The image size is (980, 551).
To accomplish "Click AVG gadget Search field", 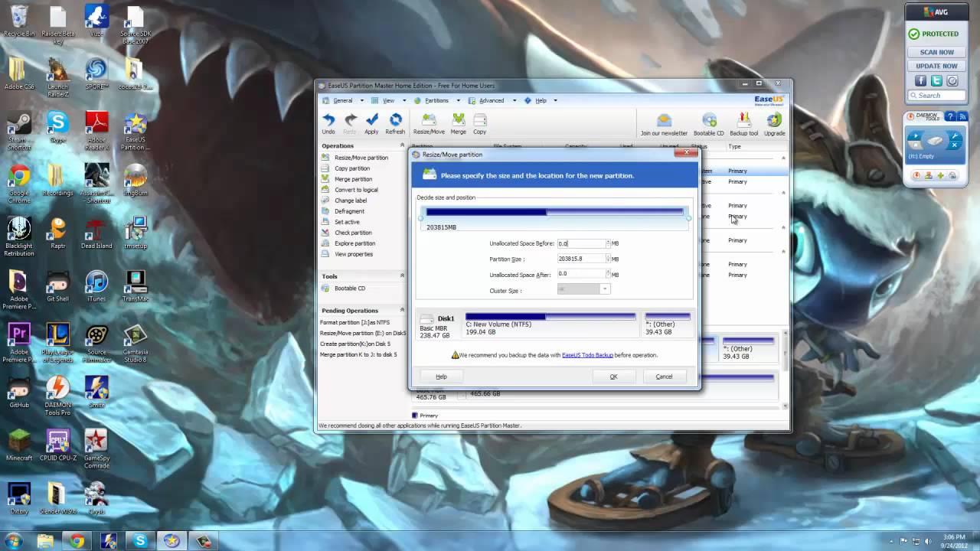I will (x=937, y=96).
